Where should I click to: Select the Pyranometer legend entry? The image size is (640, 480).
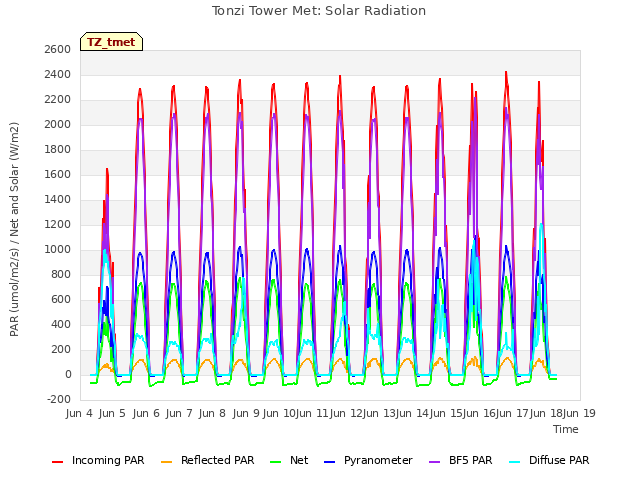369,460
